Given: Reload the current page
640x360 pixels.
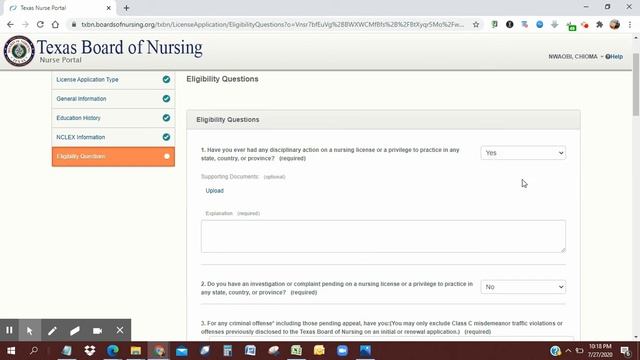Looking at the screenshot, I should [40, 24].
